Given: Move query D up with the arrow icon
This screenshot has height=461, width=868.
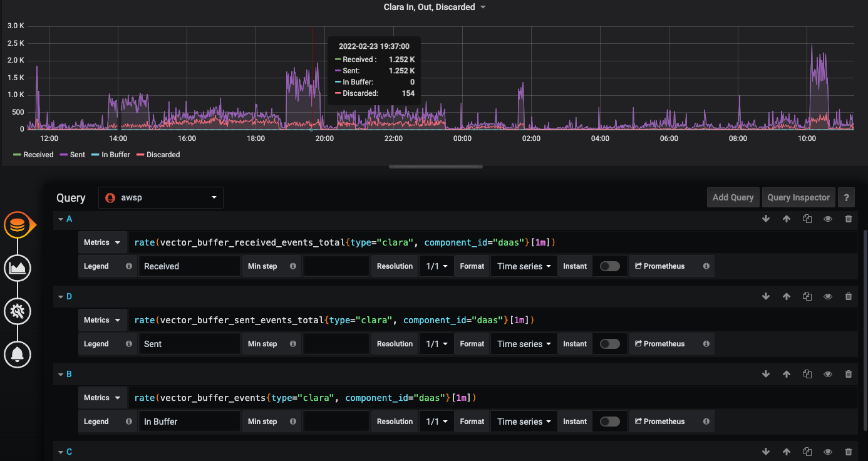Looking at the screenshot, I should click(786, 296).
